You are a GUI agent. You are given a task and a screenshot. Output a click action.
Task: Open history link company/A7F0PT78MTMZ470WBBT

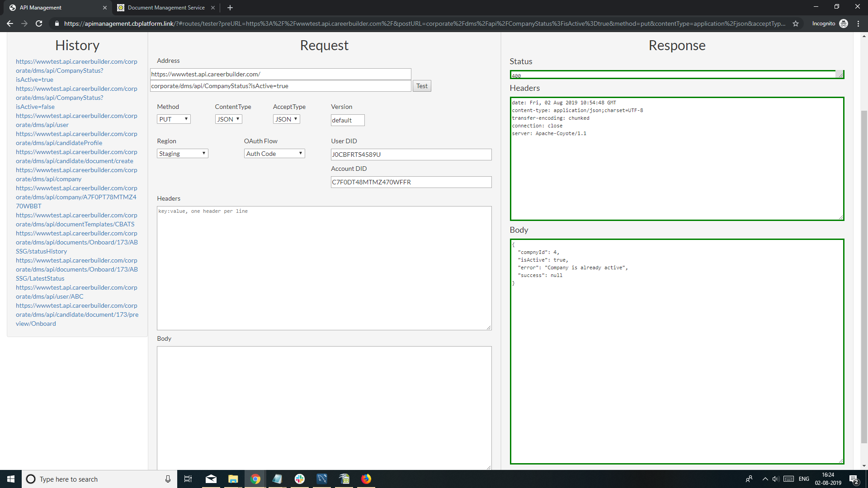pyautogui.click(x=76, y=197)
